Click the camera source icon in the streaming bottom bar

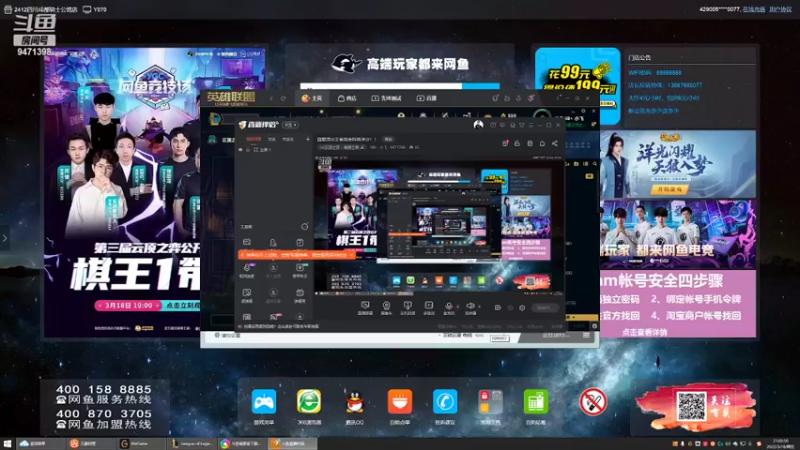click(x=386, y=306)
